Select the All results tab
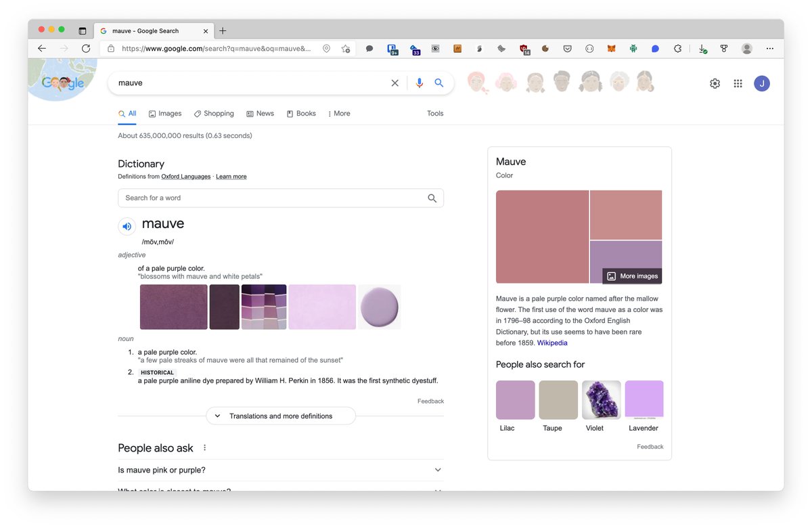Viewport: 812px width, 528px height. [127, 114]
